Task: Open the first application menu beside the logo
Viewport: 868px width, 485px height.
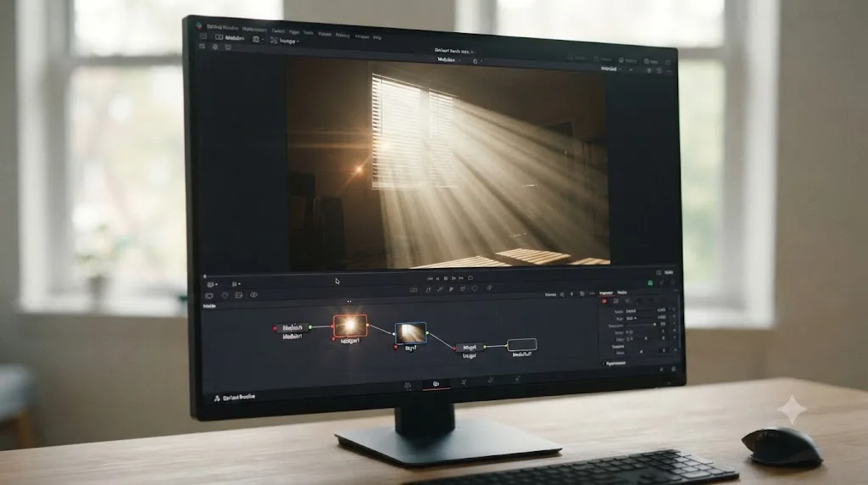Action: pos(223,27)
